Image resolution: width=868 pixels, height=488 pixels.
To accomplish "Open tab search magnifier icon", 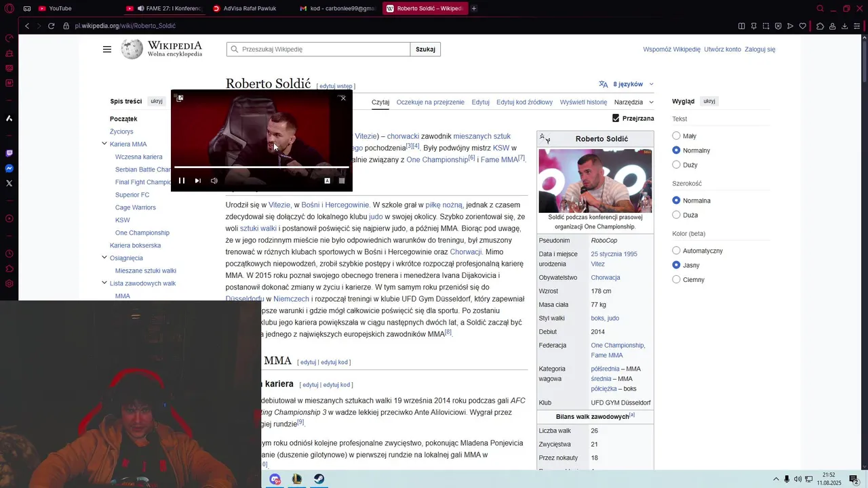I will click(x=820, y=9).
